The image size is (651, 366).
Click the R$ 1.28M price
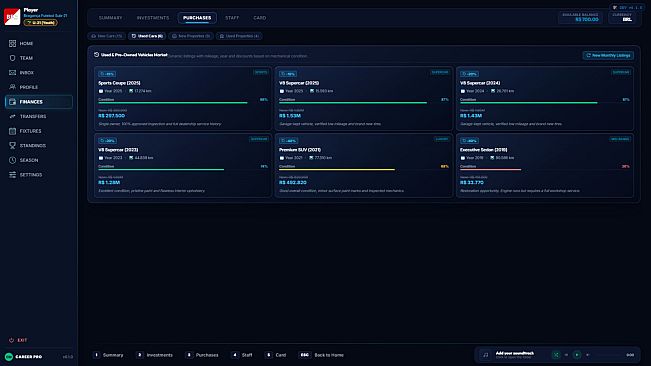[x=109, y=183]
